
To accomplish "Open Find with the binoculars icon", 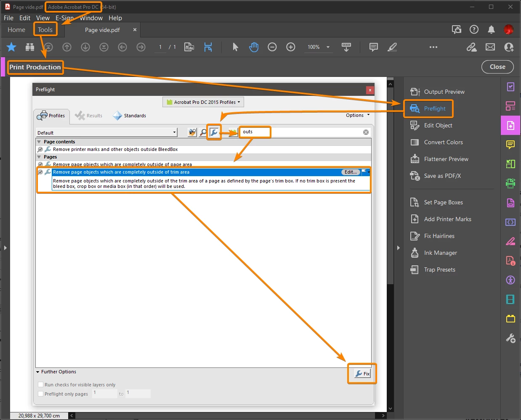I will pos(30,47).
